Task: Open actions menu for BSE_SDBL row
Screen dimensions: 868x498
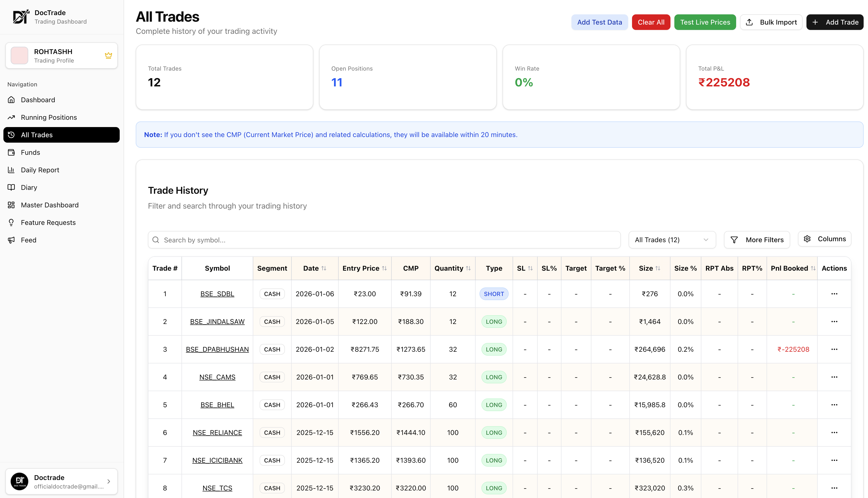Action: pyautogui.click(x=834, y=294)
